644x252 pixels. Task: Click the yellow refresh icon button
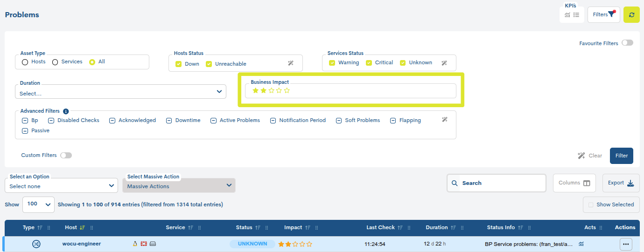631,15
